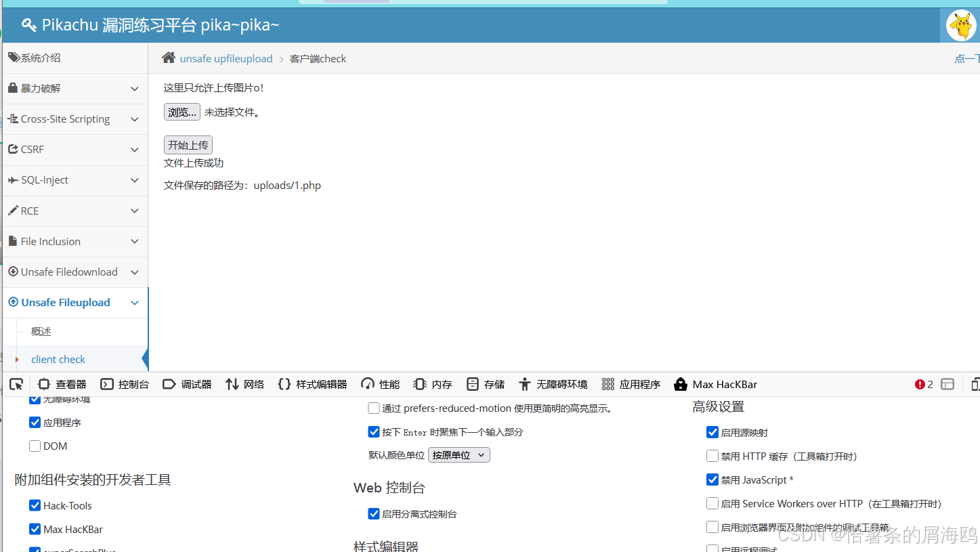980x552 pixels.
Task: Toggle 启用分离式控制台 checkbox
Action: [374, 514]
